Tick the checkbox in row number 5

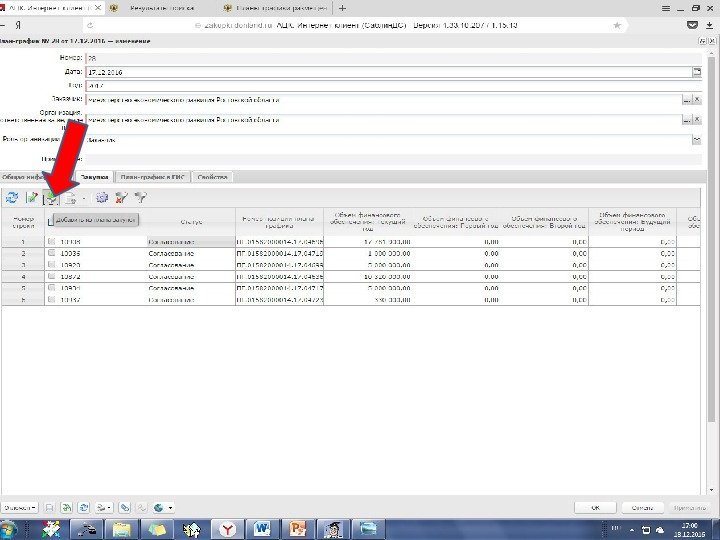(x=51, y=288)
